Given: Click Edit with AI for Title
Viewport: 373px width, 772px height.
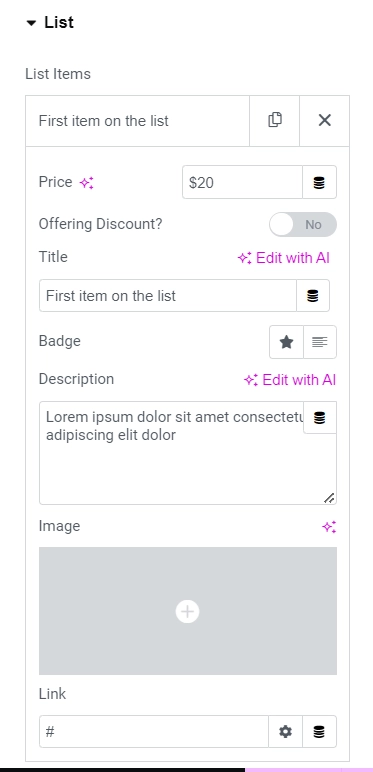Looking at the screenshot, I should click(x=283, y=258).
